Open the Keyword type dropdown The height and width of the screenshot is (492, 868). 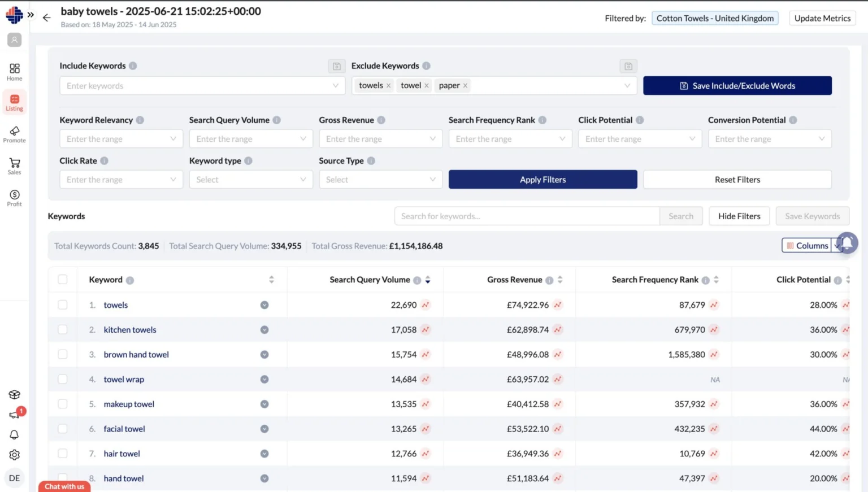pyautogui.click(x=250, y=180)
